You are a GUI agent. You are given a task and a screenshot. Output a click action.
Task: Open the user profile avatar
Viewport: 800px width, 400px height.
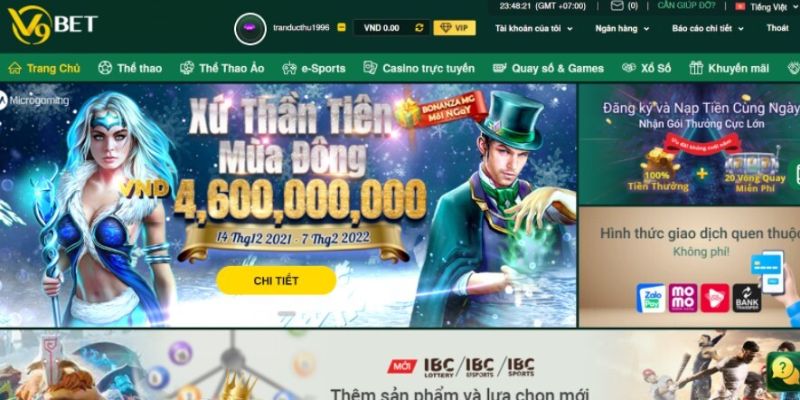point(250,29)
